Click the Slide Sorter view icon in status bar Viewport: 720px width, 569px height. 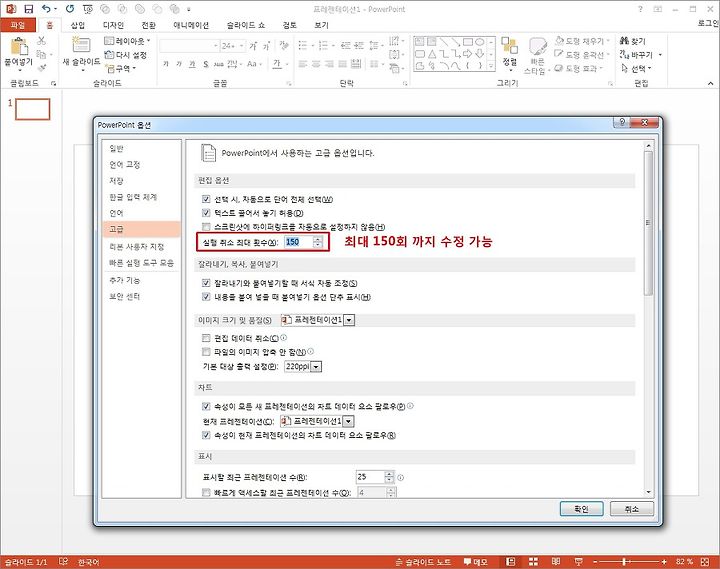(x=533, y=562)
